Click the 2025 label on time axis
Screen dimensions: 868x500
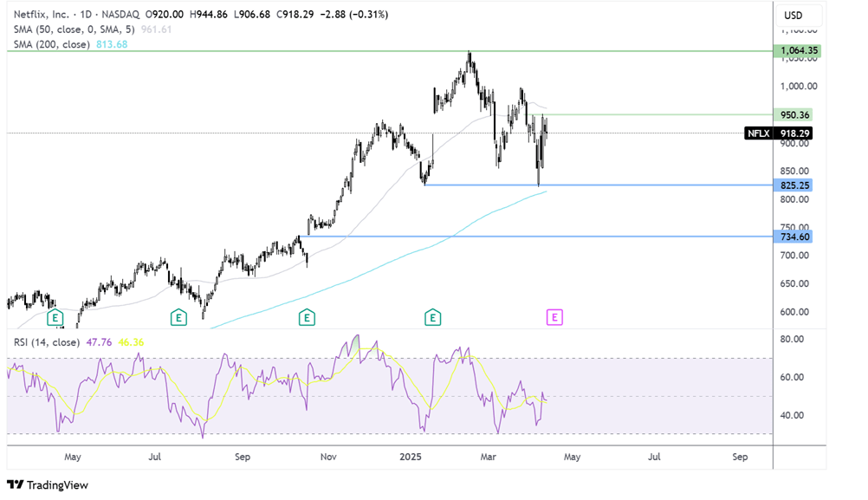pos(411,457)
